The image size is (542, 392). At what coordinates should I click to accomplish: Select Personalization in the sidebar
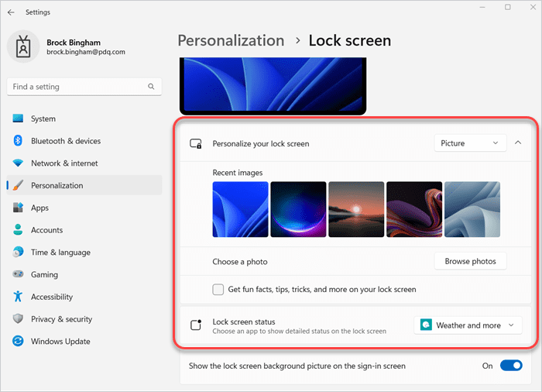[84, 185]
